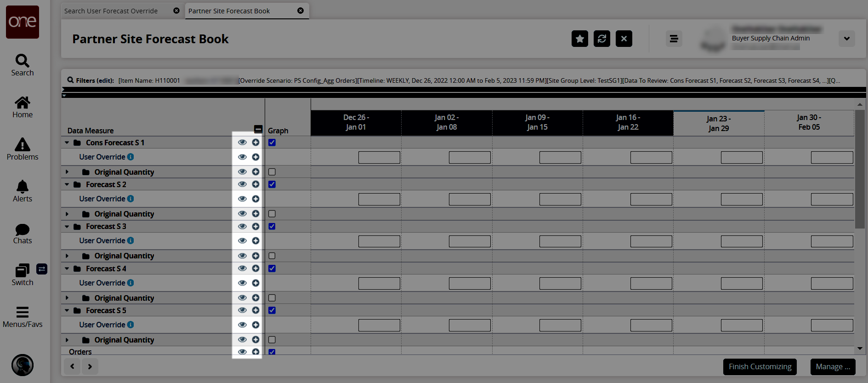Click the collapse-all minus icon in Data Measure header

click(x=258, y=129)
